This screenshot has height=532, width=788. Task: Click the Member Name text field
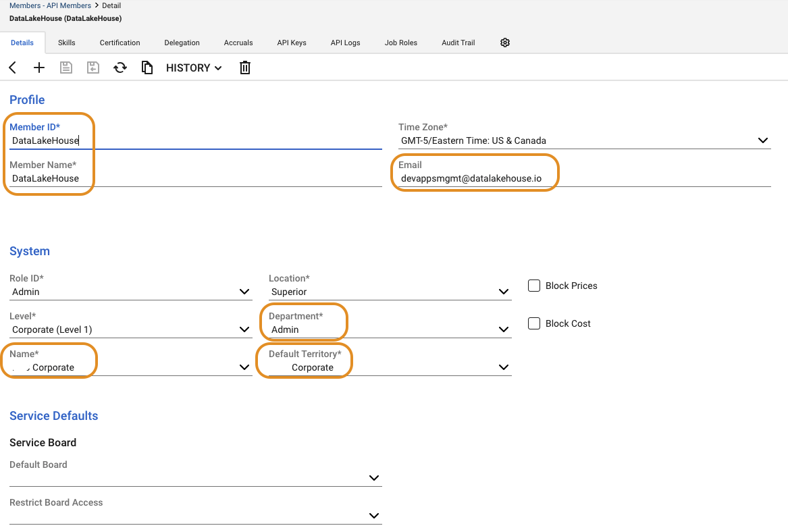tap(196, 179)
